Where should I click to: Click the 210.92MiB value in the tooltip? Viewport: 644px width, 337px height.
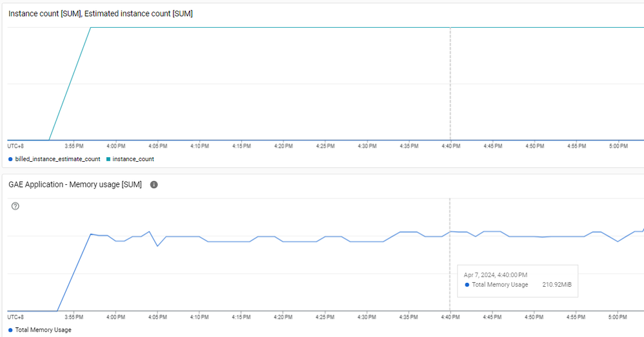coord(557,284)
